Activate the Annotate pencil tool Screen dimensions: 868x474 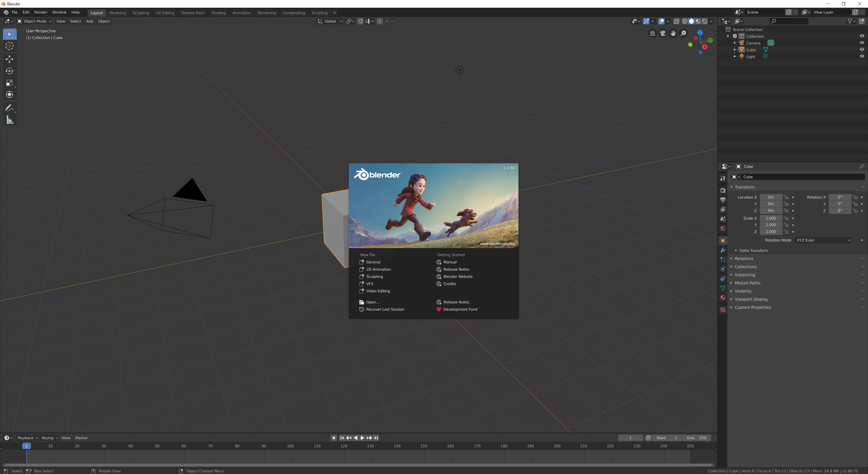pos(9,108)
